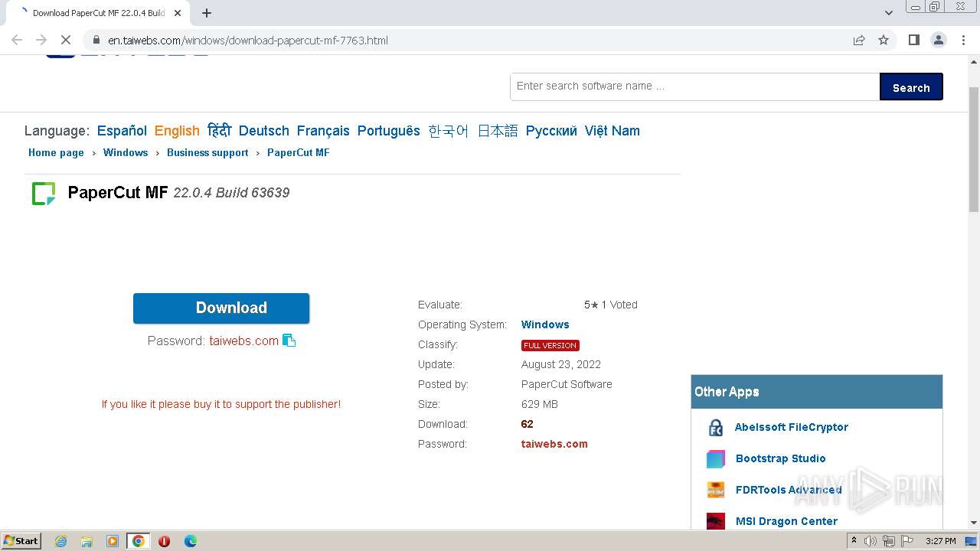Viewport: 980px width, 551px height.
Task: Stop loading the page in Chrome
Action: pos(66,40)
